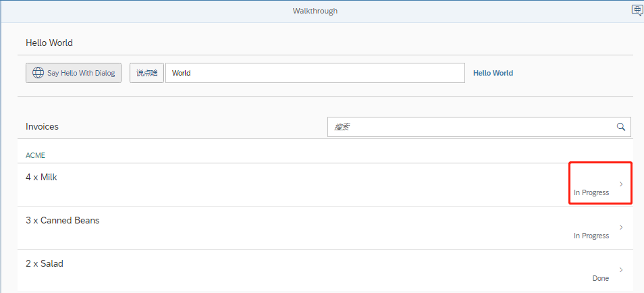The height and width of the screenshot is (293, 644).
Task: Click the Walkthrough page title
Action: pyautogui.click(x=315, y=11)
